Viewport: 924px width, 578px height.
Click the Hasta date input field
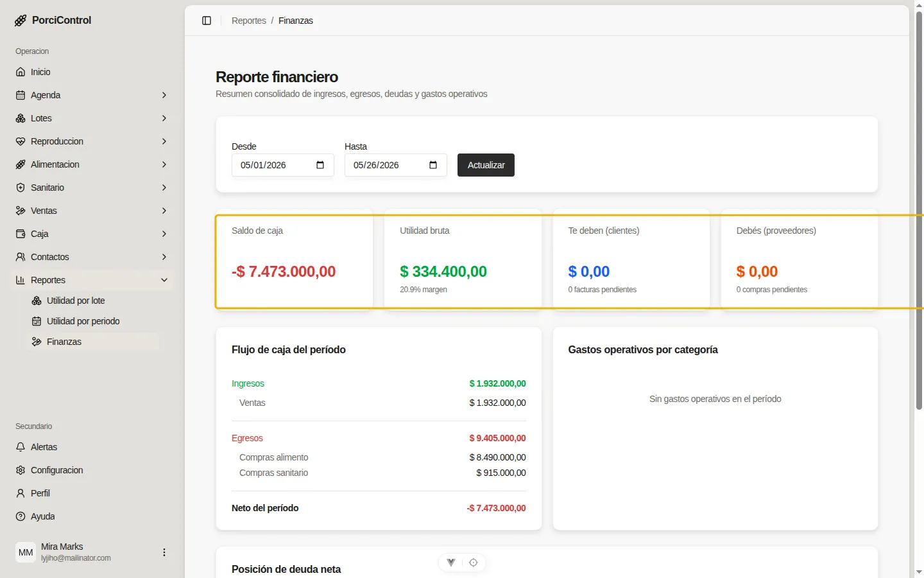(396, 165)
